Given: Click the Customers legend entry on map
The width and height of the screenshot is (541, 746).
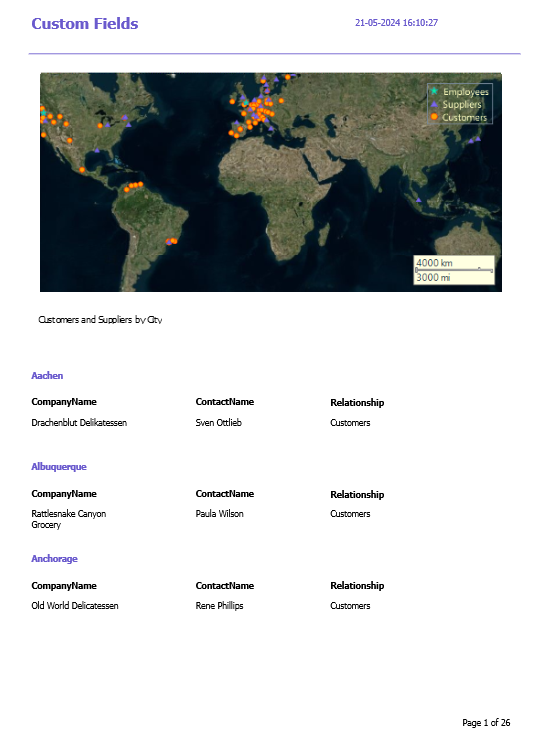Looking at the screenshot, I should tap(459, 117).
